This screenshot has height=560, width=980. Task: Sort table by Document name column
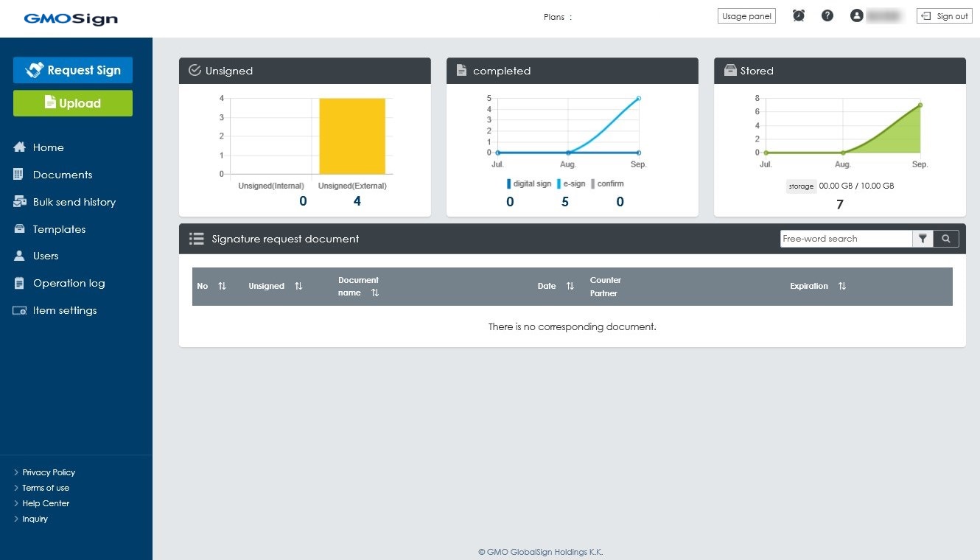pyautogui.click(x=374, y=293)
